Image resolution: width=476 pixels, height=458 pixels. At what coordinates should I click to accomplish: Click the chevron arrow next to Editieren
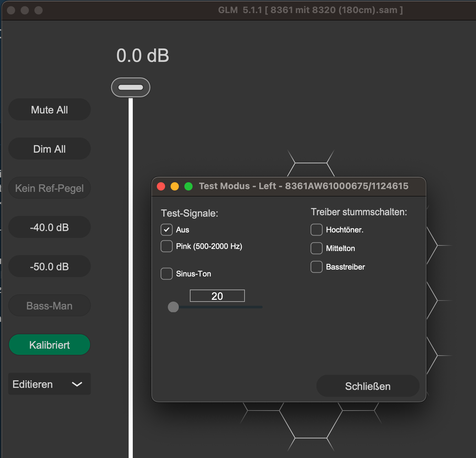tap(77, 384)
